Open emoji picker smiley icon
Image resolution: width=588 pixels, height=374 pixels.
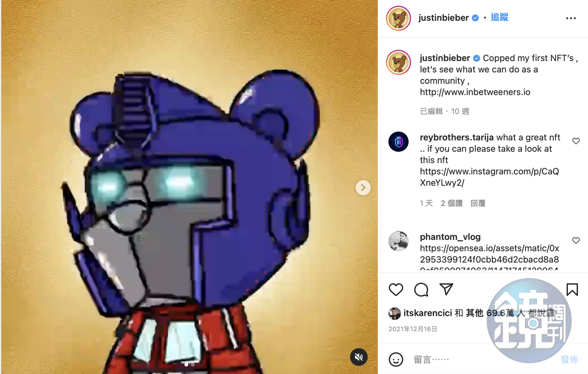click(396, 359)
